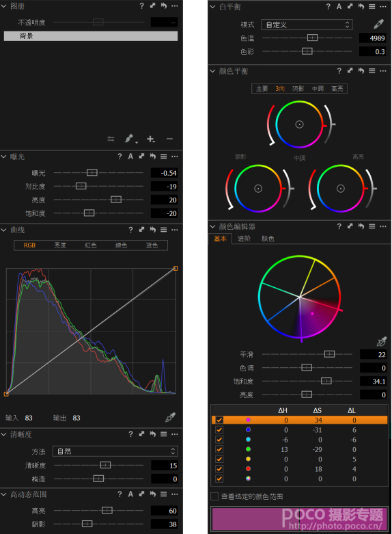This screenshot has width=392, height=534.
Task: Pick white balance with the eyedropper icon
Action: (x=378, y=24)
